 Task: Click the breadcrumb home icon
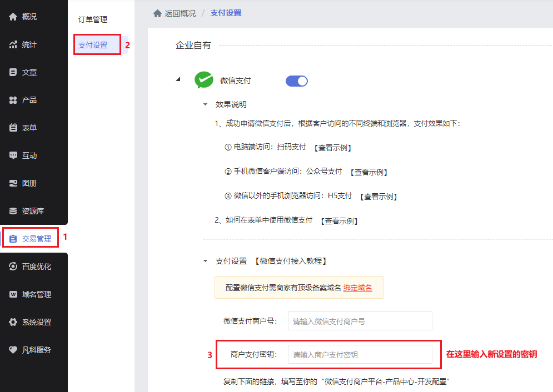tap(157, 13)
